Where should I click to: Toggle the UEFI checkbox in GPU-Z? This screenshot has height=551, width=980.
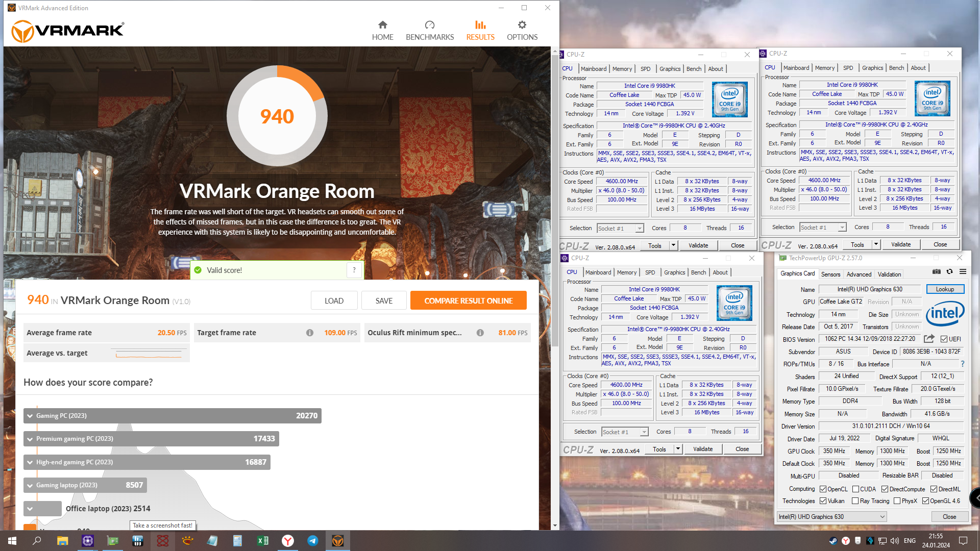944,339
